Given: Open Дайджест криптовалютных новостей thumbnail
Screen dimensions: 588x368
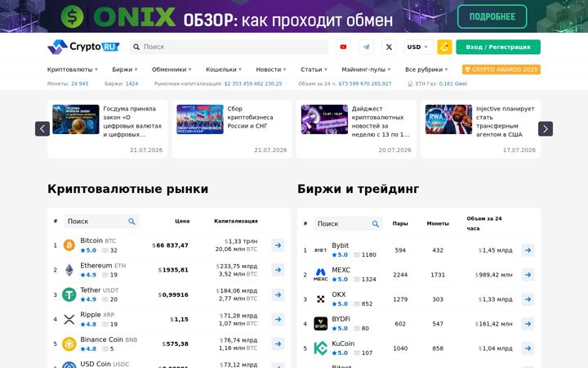Looking at the screenshot, I should point(324,119).
